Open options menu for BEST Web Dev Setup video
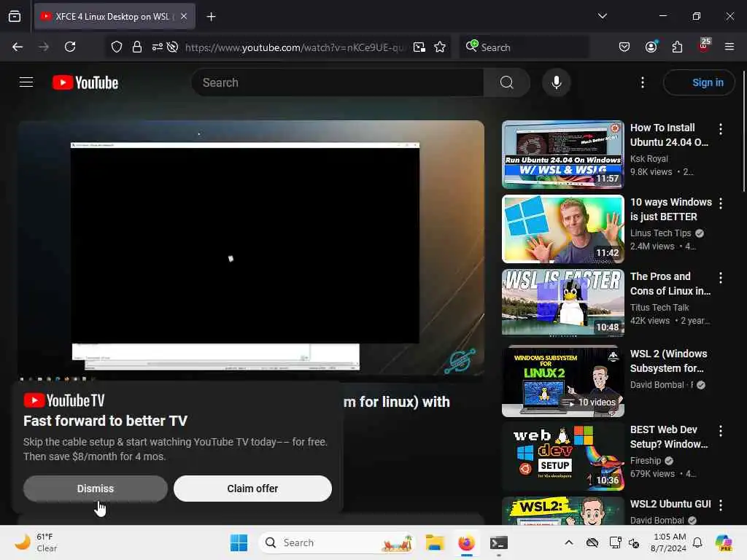The height and width of the screenshot is (560, 747). coord(720,431)
